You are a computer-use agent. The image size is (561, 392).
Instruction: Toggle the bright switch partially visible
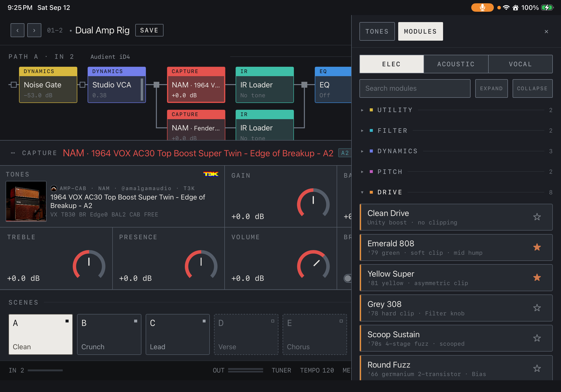(347, 278)
